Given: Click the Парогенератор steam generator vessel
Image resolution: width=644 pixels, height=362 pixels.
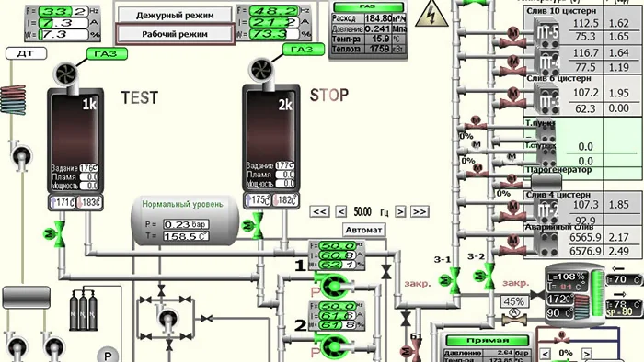Looking at the screenshot, I should pyautogui.click(x=546, y=182).
